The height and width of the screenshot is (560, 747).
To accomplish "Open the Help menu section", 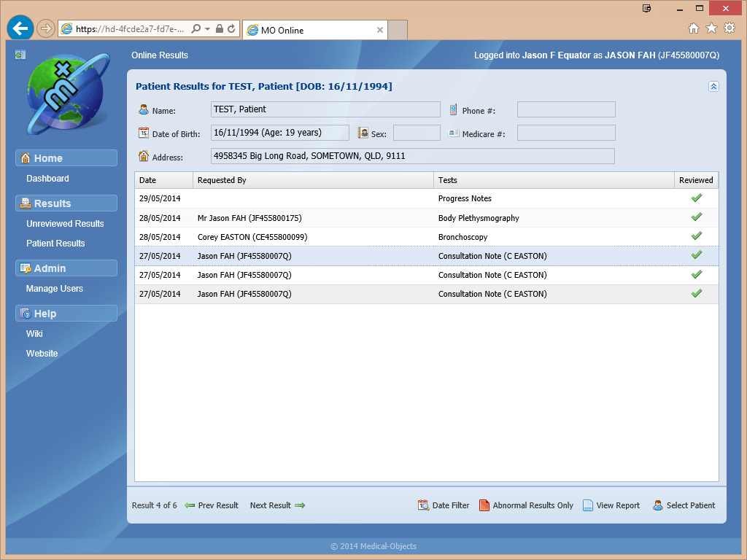I will click(66, 314).
